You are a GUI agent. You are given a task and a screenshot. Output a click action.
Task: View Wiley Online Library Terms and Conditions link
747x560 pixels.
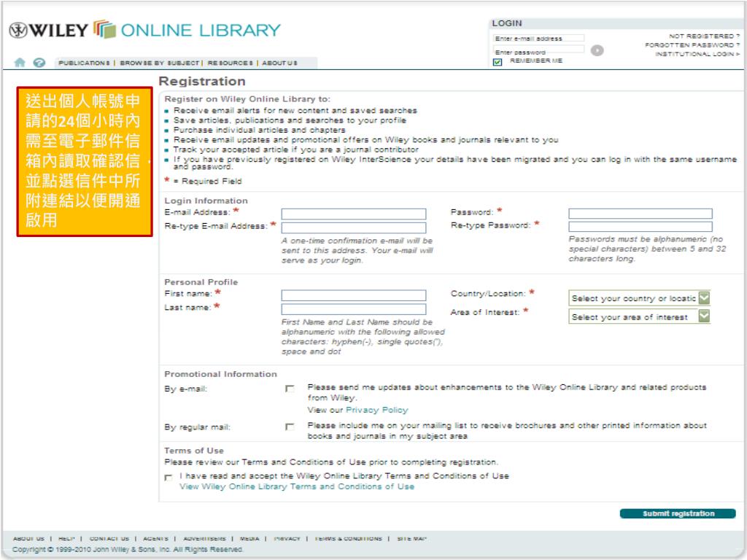[x=297, y=486]
